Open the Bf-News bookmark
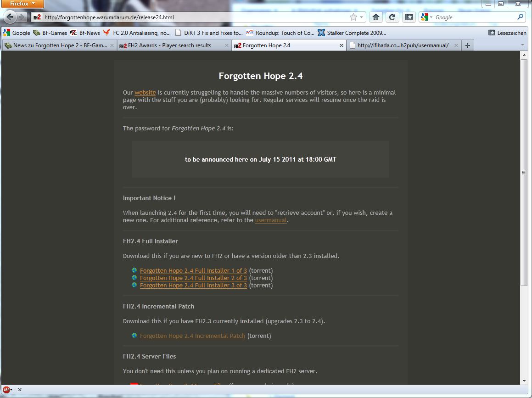This screenshot has width=532, height=398. [85, 33]
